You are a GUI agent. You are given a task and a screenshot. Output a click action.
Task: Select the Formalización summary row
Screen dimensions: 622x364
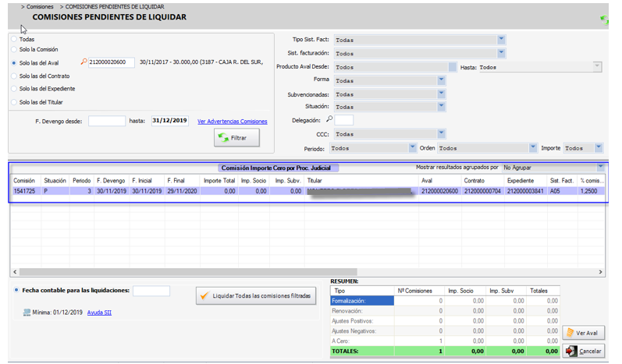coord(445,301)
